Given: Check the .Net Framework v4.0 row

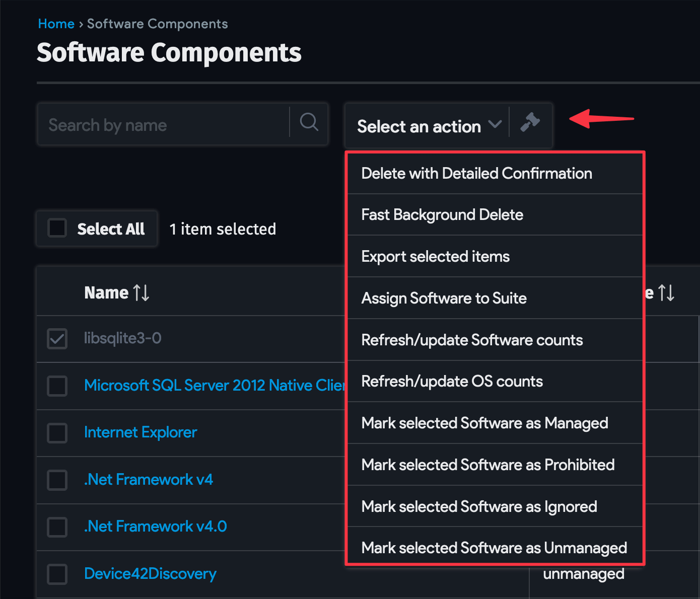Looking at the screenshot, I should point(57,527).
